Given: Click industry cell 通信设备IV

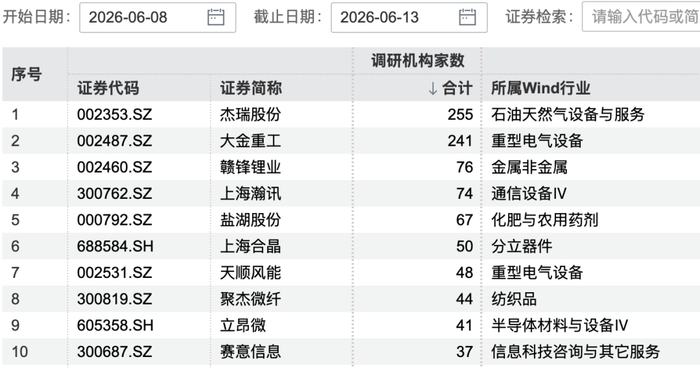Looking at the screenshot, I should 529,193.
